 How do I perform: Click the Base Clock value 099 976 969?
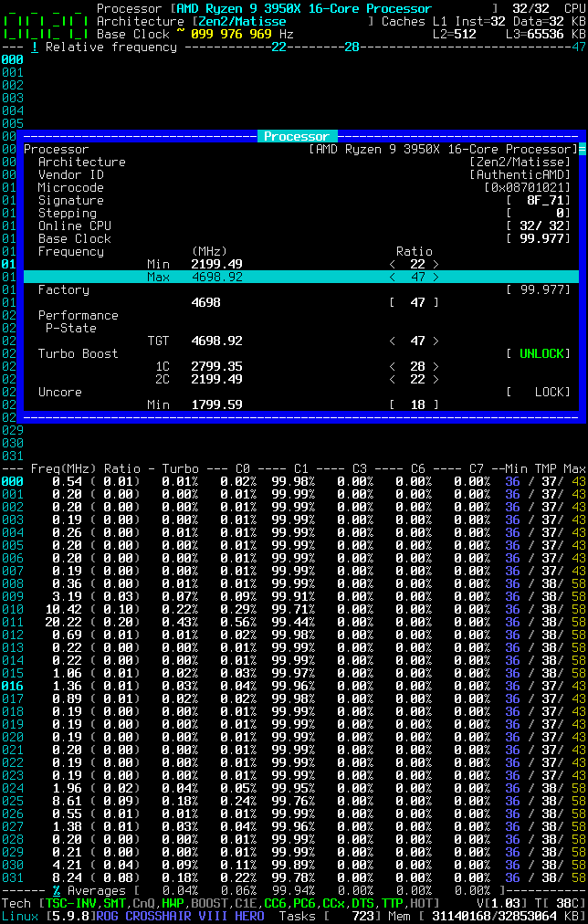point(232,34)
